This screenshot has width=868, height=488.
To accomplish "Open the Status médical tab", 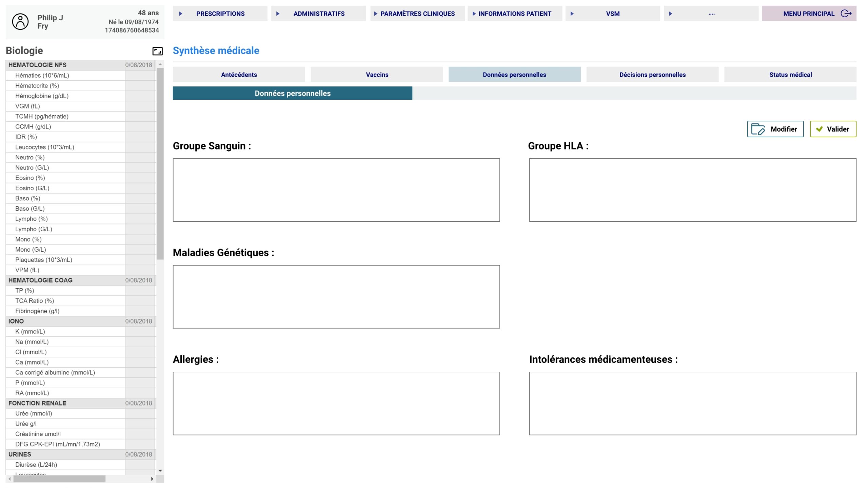I will point(790,75).
